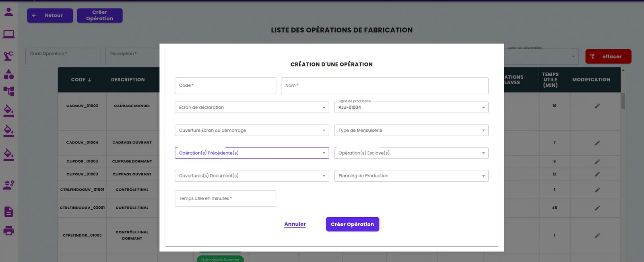Open the user profile icon in sidebar
Screen dimensions: 644x262
point(8,12)
